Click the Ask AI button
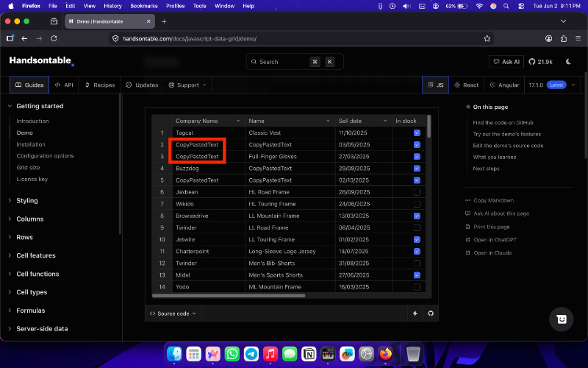588x368 pixels. (x=506, y=62)
